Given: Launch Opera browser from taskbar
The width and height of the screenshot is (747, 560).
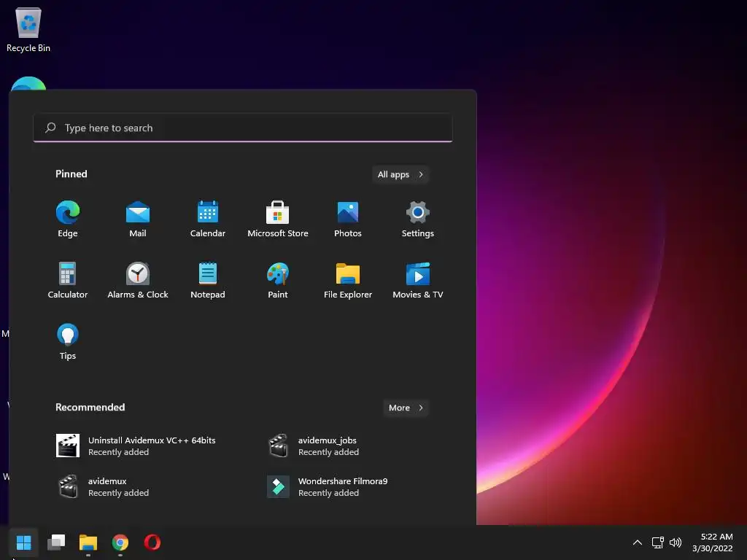Looking at the screenshot, I should pyautogui.click(x=152, y=542).
